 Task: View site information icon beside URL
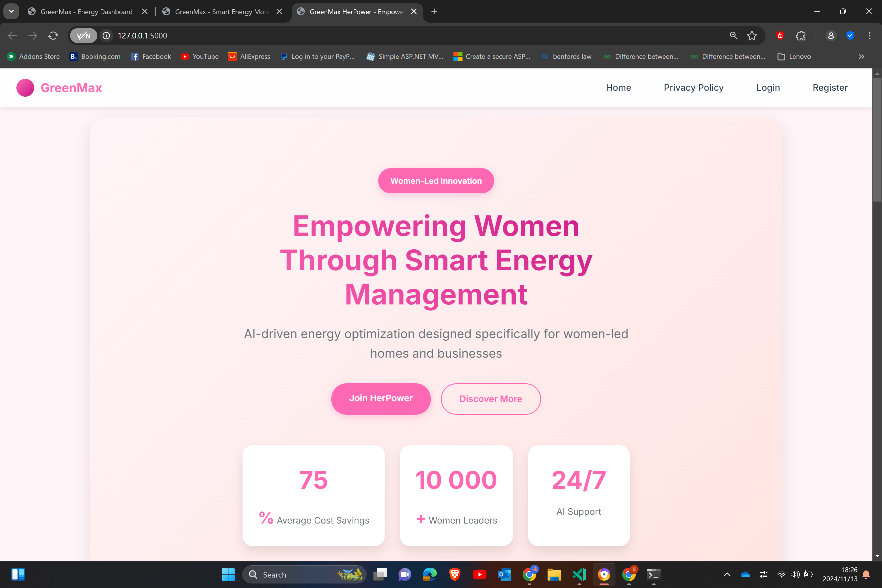click(107, 36)
